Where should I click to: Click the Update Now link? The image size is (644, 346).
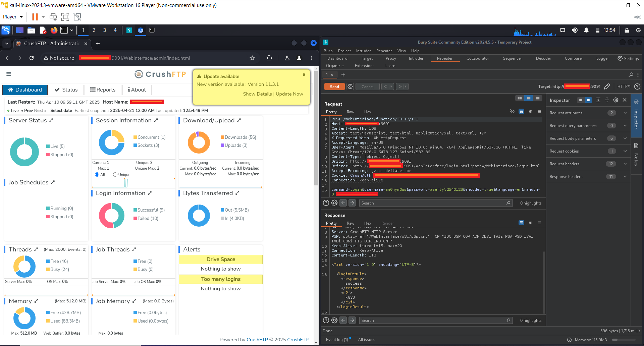pos(289,94)
